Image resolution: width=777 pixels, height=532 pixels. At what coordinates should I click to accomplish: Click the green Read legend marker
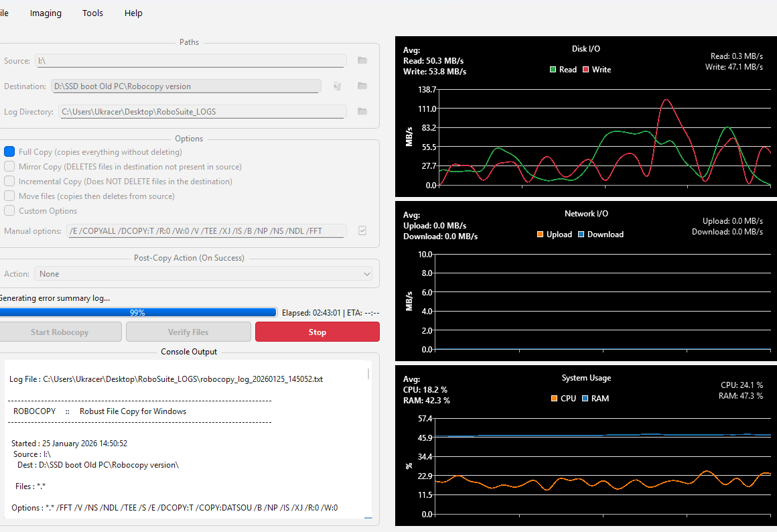pyautogui.click(x=553, y=70)
